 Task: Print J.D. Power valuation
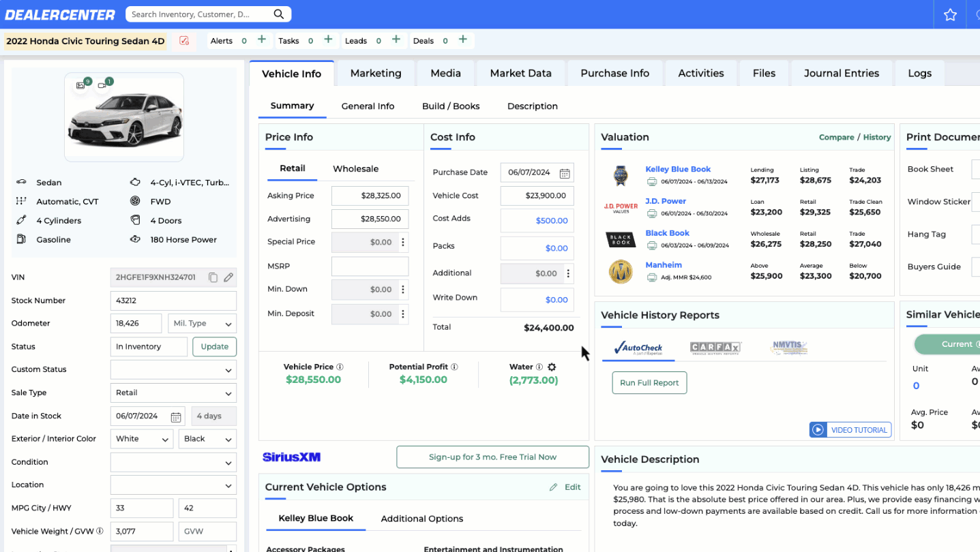(x=652, y=213)
